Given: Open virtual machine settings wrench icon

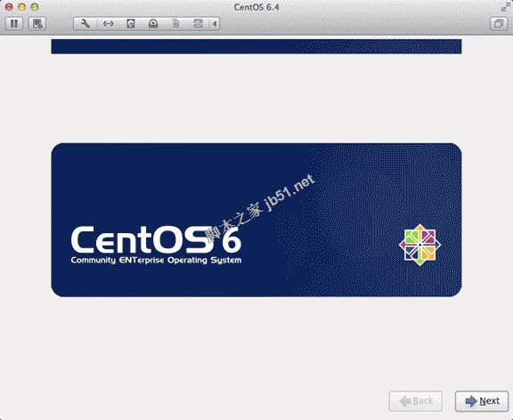Looking at the screenshot, I should click(85, 24).
